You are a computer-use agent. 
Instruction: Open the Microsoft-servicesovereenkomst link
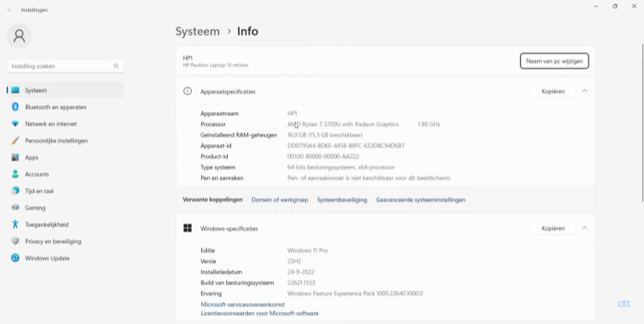point(243,305)
